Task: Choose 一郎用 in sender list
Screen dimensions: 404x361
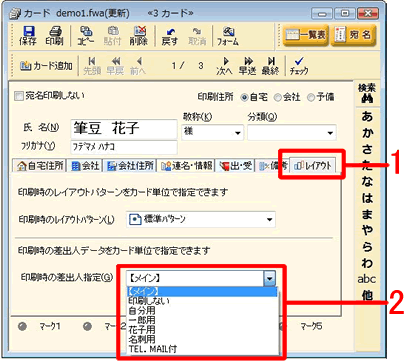Action: pyautogui.click(x=202, y=320)
